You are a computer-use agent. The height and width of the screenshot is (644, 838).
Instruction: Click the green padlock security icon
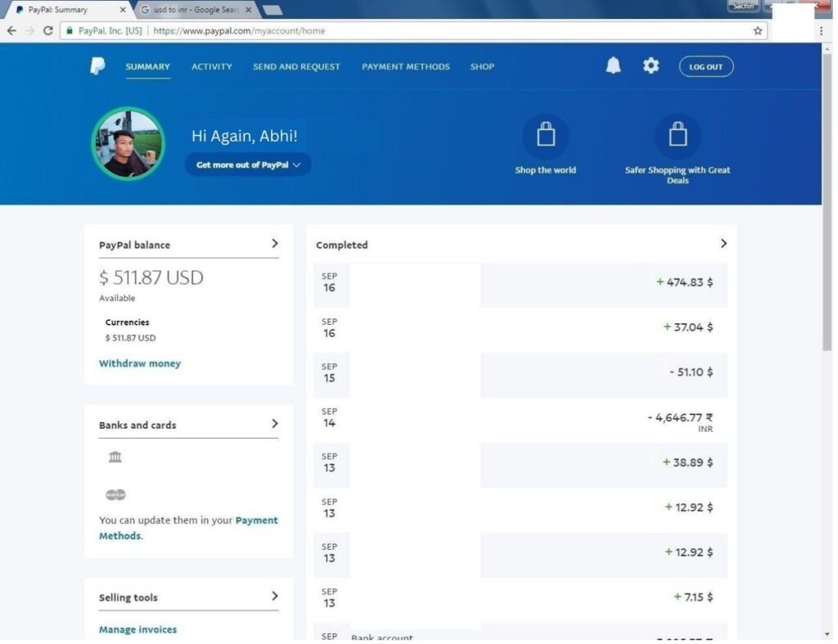[x=69, y=31]
